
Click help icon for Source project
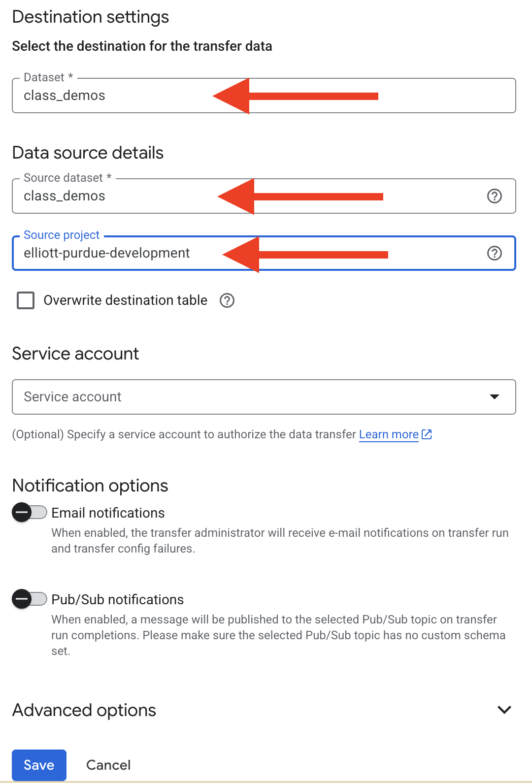pos(494,253)
